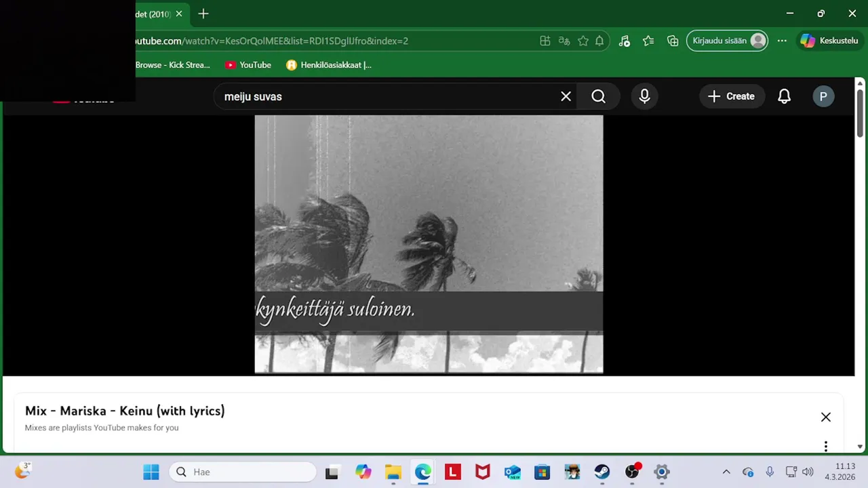This screenshot has height=488, width=868.
Task: Close the current YouTube tab
Action: pos(179,14)
